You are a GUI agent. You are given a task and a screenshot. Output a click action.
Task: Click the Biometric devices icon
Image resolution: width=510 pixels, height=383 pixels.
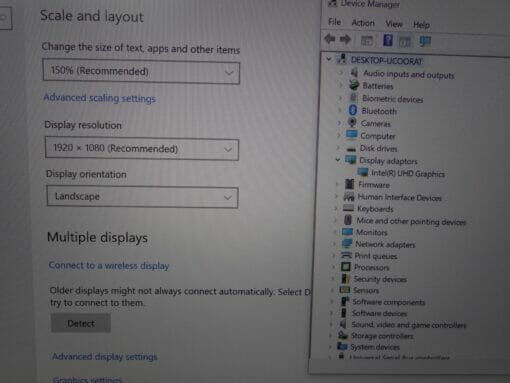click(353, 98)
